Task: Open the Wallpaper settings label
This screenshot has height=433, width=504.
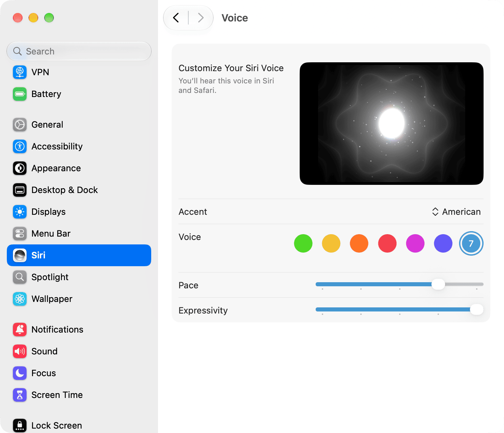Action: click(52, 299)
